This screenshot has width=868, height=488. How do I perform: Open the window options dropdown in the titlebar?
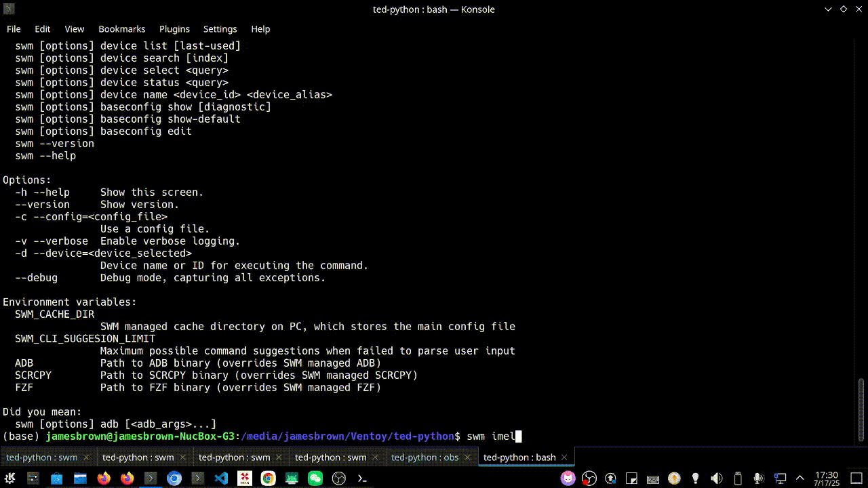click(829, 9)
